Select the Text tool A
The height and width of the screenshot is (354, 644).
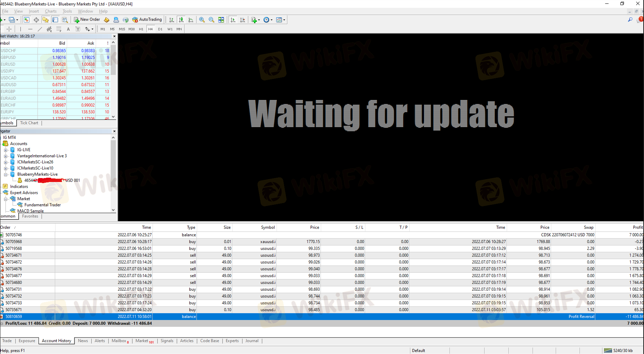(68, 29)
